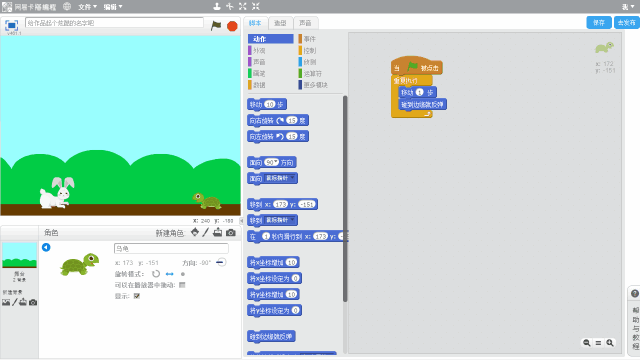Image resolution: width=640 pixels, height=360 pixels.
Task: Paint a new backdrop icon under stage
Action: (x=15, y=302)
